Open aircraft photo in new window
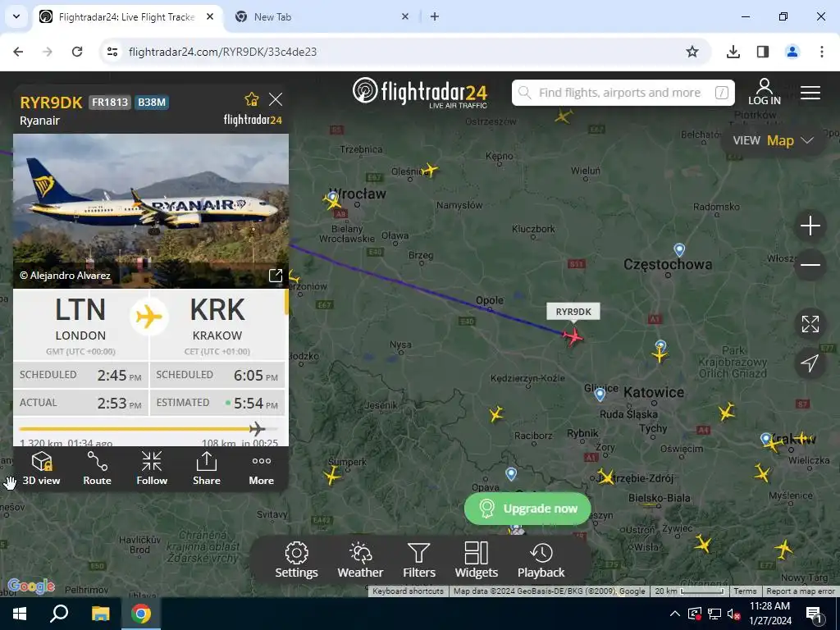The width and height of the screenshot is (840, 630). point(275,276)
